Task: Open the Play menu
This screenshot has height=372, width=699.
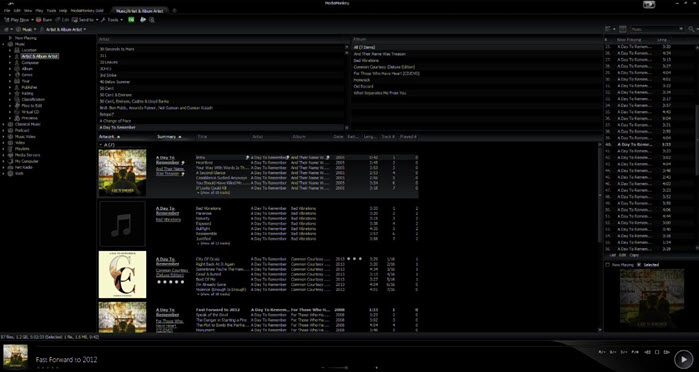Action: (x=39, y=10)
